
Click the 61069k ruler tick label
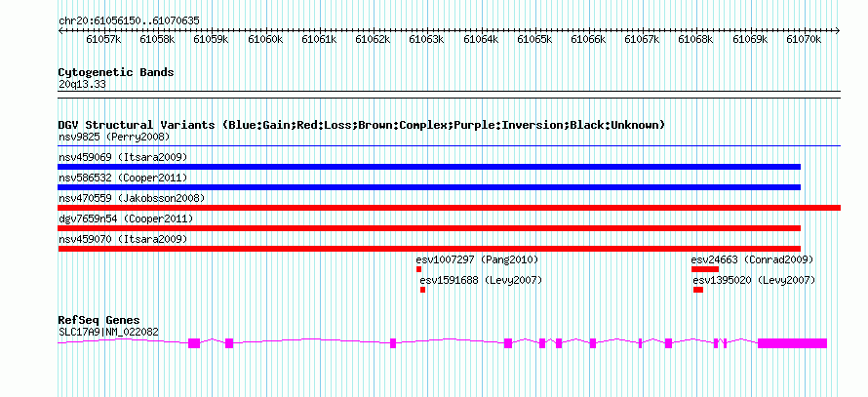point(751,39)
